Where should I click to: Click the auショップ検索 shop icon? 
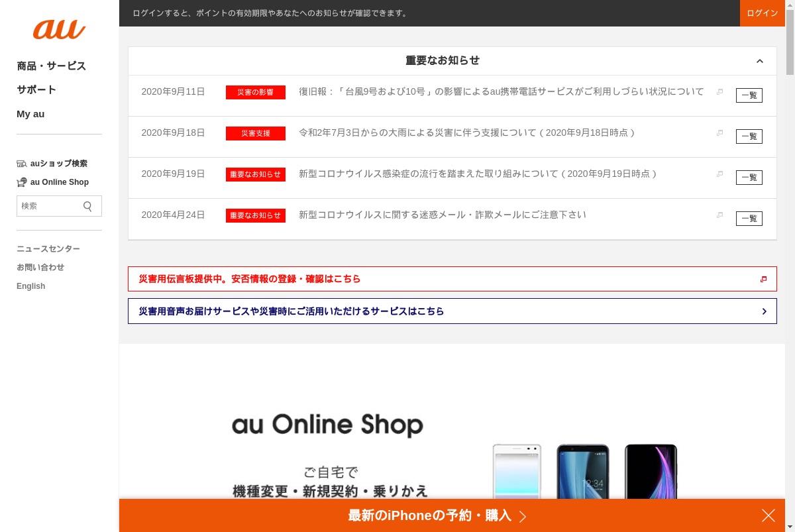[22, 164]
